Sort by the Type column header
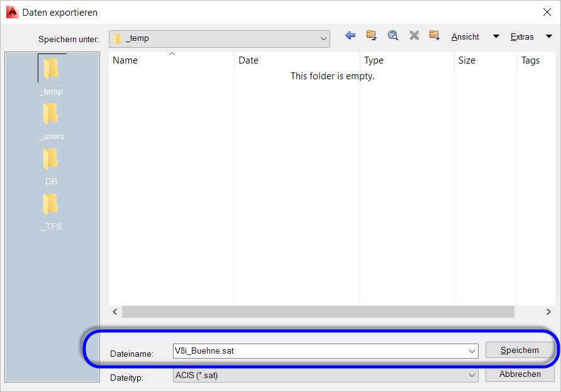This screenshot has width=561, height=392. 407,60
